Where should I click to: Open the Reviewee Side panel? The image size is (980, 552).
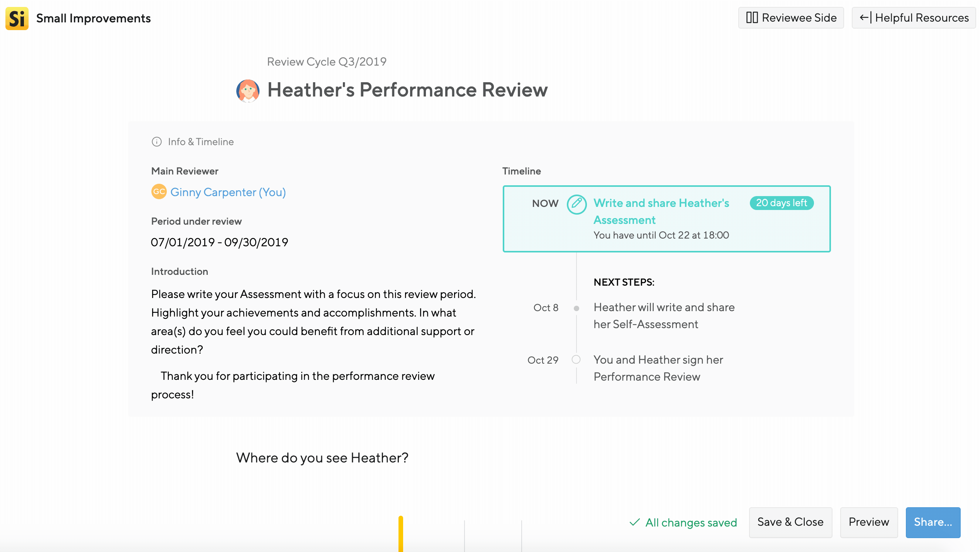point(791,18)
